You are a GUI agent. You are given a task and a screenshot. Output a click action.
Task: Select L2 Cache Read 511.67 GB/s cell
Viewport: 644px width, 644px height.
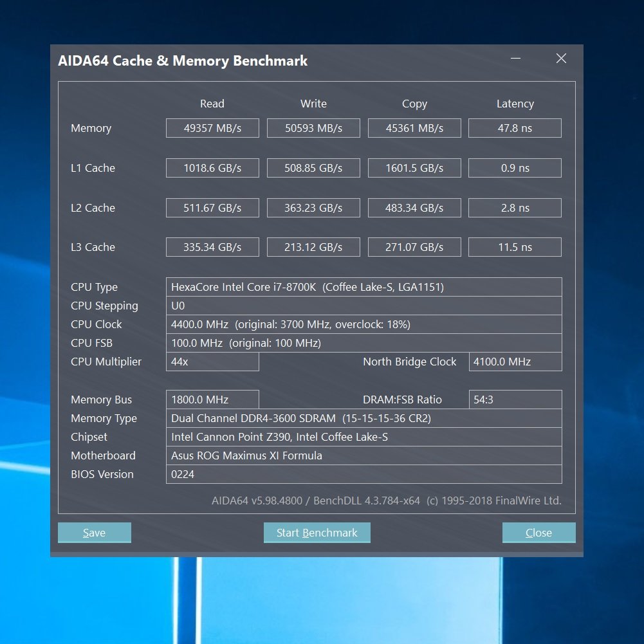[x=212, y=208]
